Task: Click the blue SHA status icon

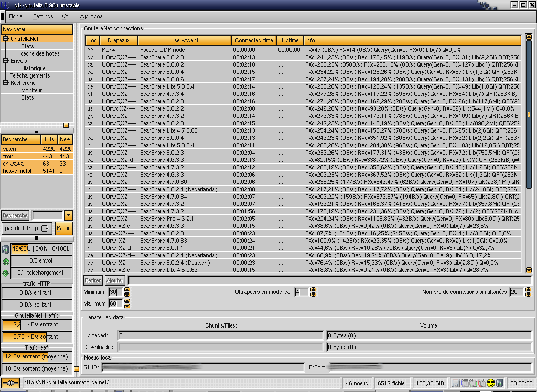Action: coord(465,383)
